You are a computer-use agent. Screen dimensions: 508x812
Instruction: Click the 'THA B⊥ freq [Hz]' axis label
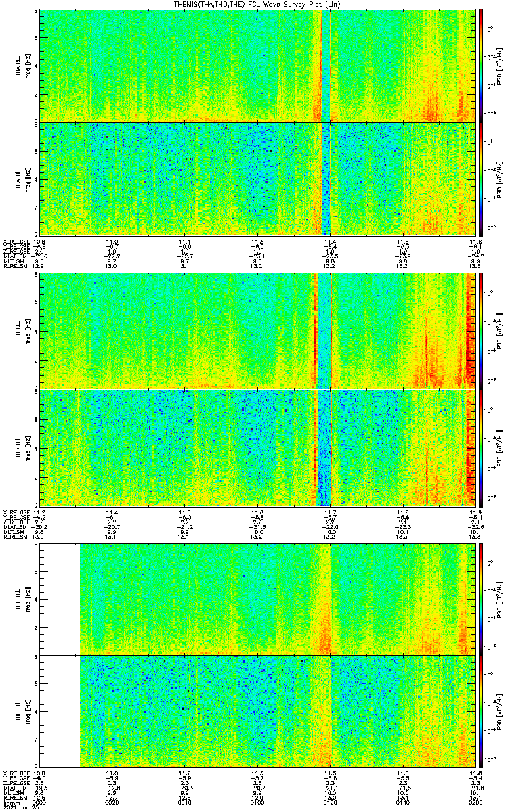(x=22, y=66)
